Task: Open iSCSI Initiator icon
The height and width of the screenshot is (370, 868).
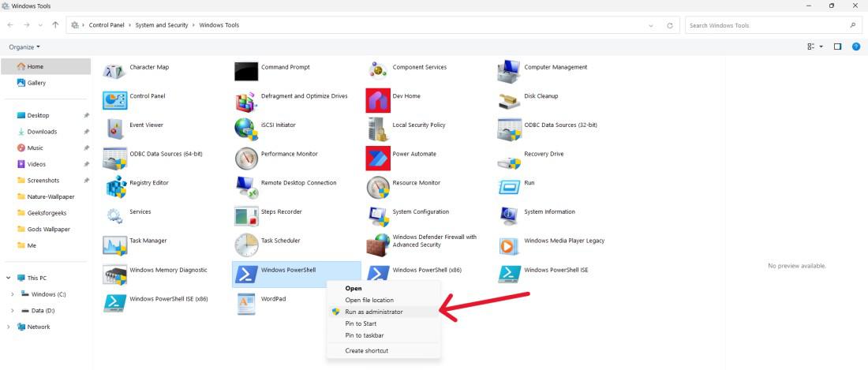Action: click(x=246, y=129)
